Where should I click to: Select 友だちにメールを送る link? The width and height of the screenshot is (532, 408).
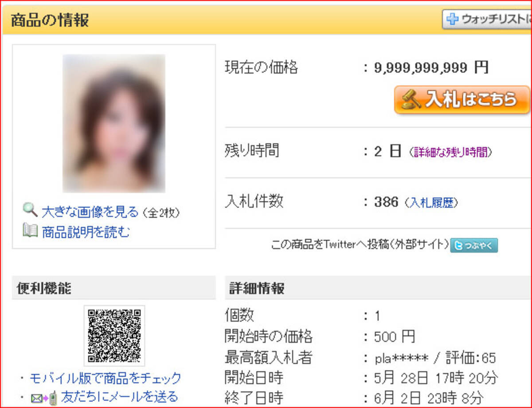click(120, 396)
